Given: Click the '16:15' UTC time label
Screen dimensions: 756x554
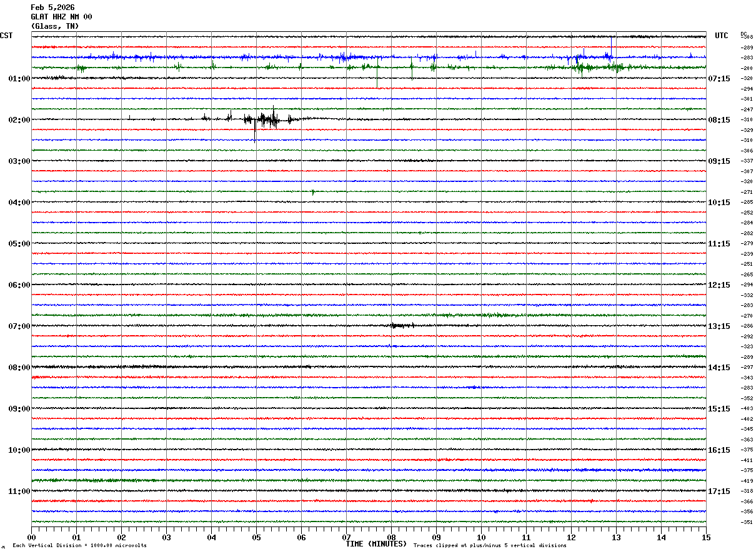Looking at the screenshot, I should click(x=719, y=450).
